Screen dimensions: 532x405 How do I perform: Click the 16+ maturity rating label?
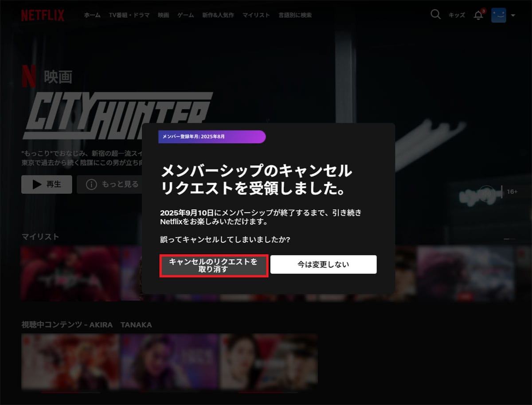coord(512,192)
